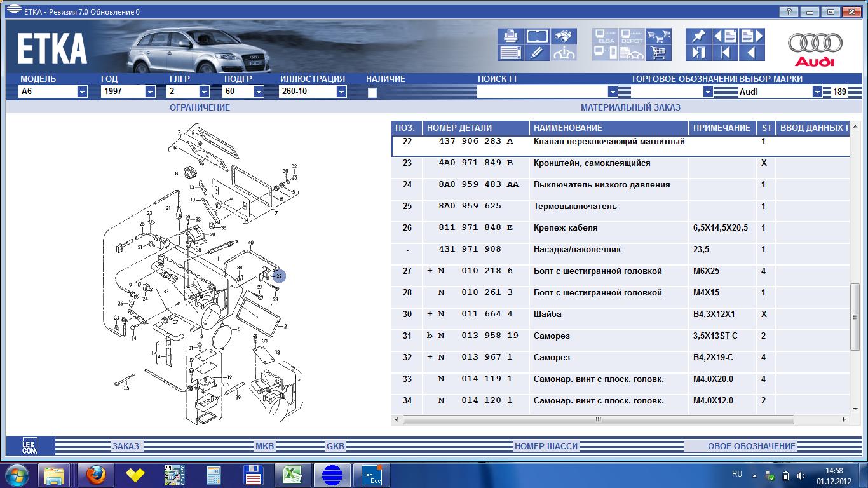Open vehicle info icon under the binoculars

(564, 53)
